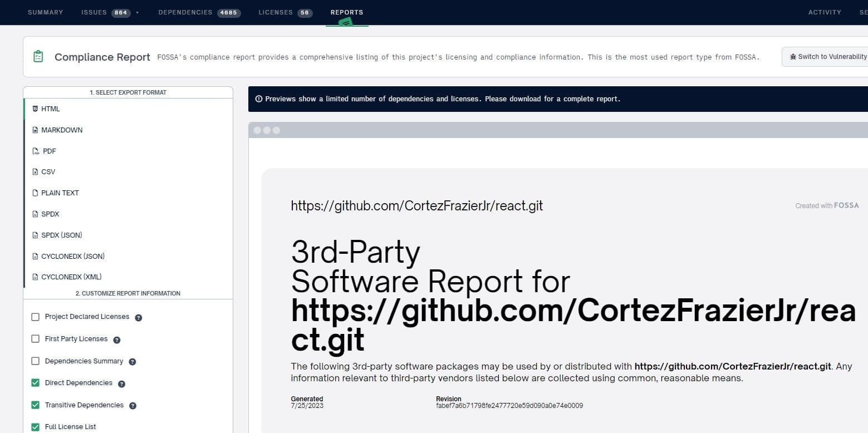Click help icon next to Dependencies Summary
The width and height of the screenshot is (868, 433).
(133, 362)
